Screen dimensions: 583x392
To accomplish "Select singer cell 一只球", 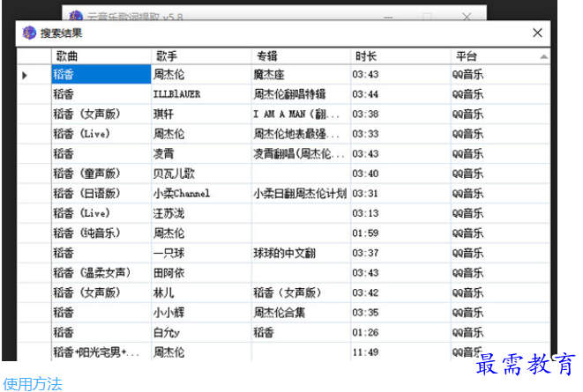I will point(201,253).
